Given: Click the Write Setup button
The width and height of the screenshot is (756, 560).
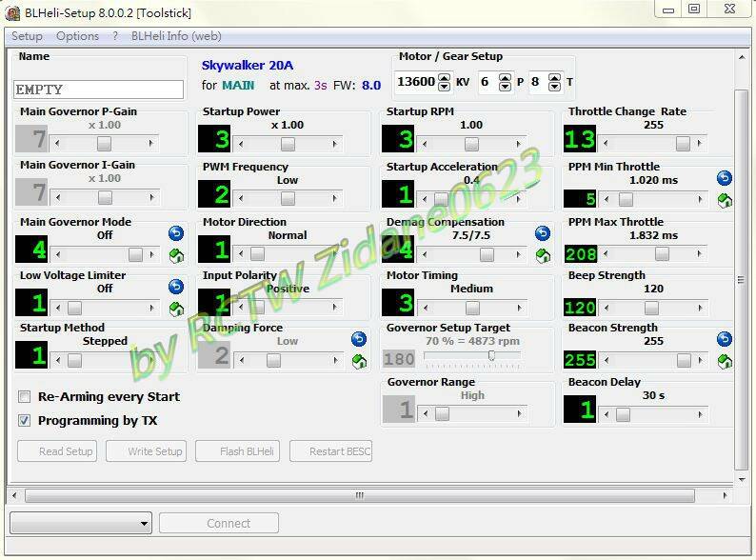Looking at the screenshot, I should [146, 451].
